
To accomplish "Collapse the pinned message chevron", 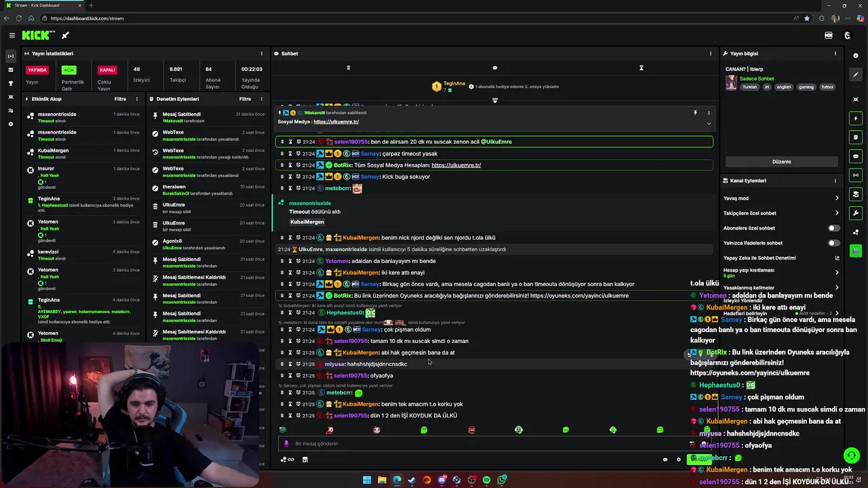I will click(709, 123).
